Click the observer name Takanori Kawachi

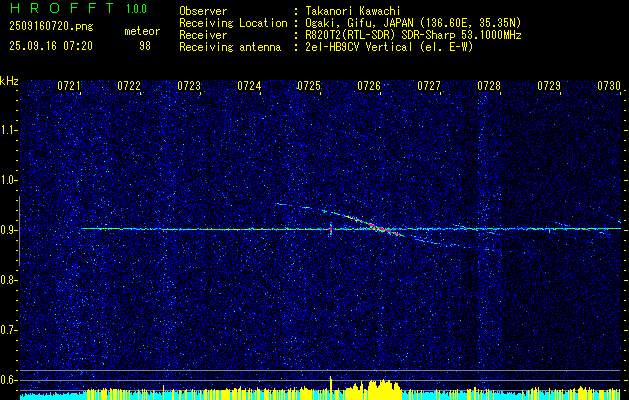[x=353, y=11]
